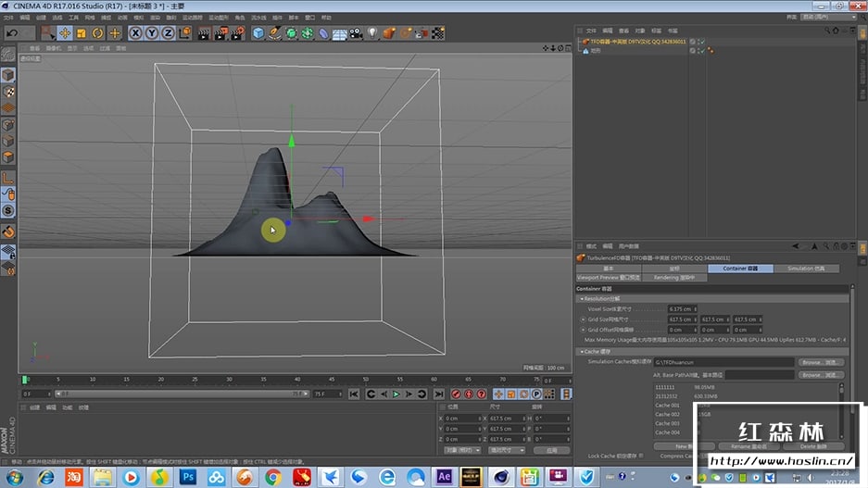This screenshot has width=868, height=488.
Task: Open the deformer capsule icon
Action: click(323, 33)
